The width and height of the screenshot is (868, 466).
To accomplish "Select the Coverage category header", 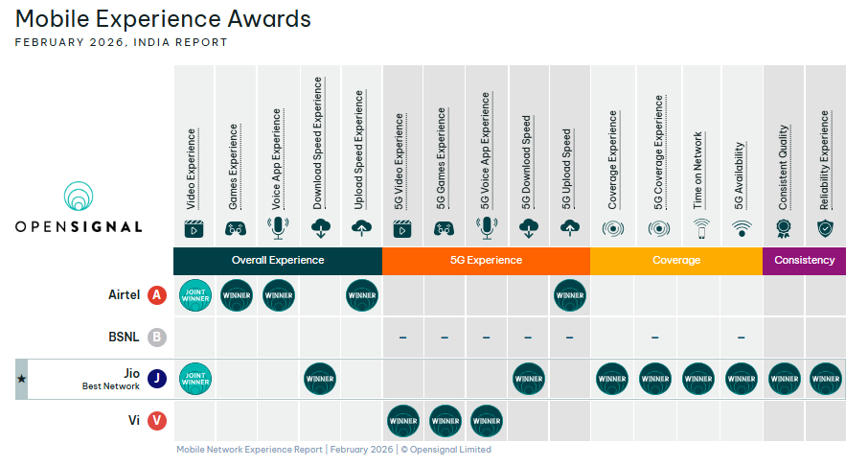I will [x=676, y=261].
